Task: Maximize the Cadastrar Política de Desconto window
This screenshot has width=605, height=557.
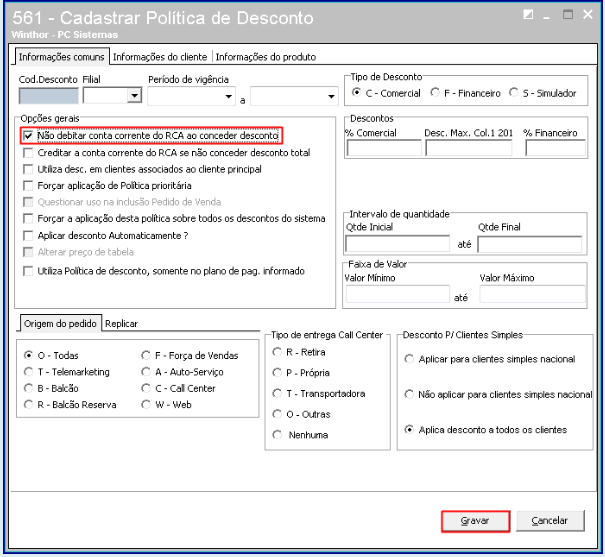Action: click(x=568, y=15)
